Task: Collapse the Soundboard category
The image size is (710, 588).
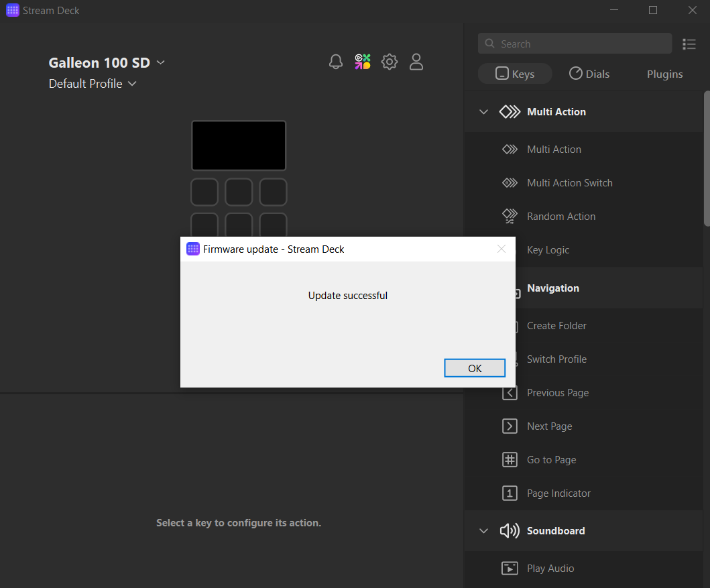Action: point(484,530)
